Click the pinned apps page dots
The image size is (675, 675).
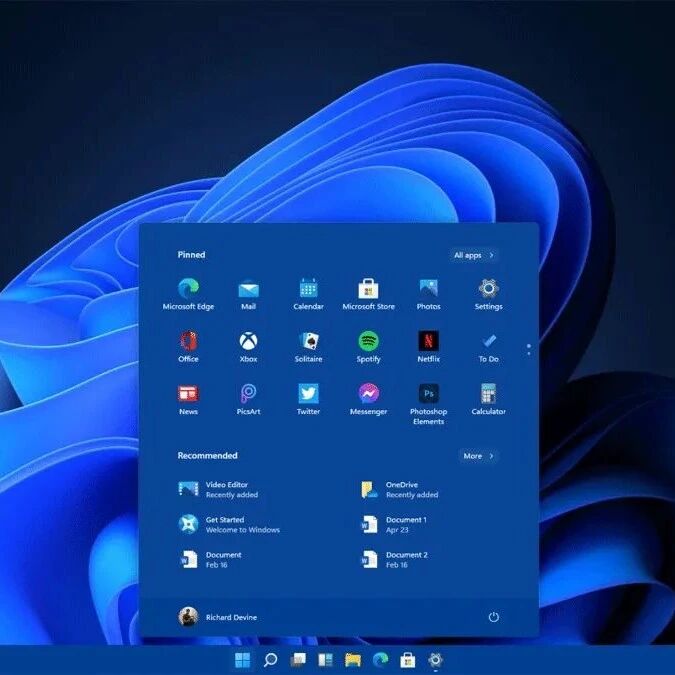coord(529,350)
